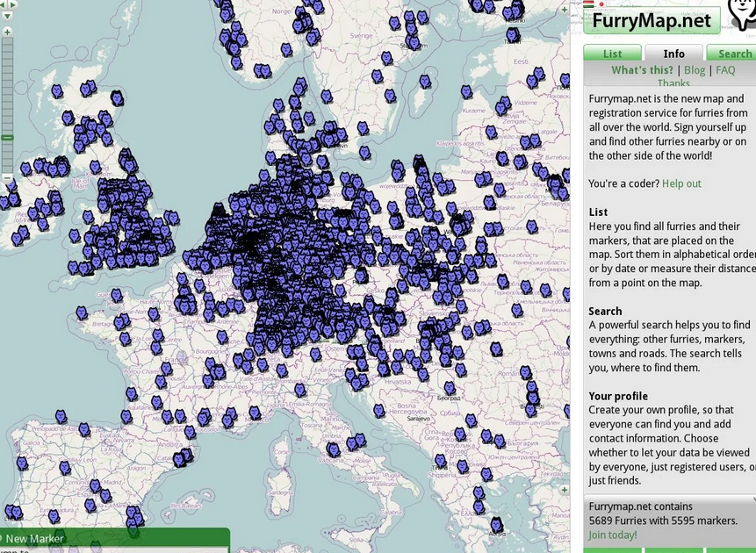Click the green plus at map top-right corner
The width and height of the screenshot is (756, 553).
click(564, 10)
